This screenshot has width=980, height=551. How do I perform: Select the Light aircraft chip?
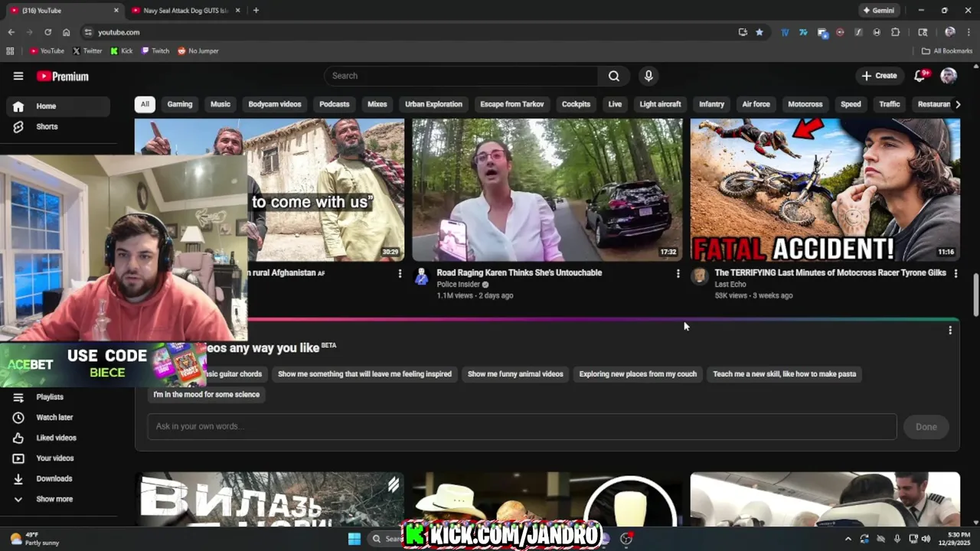point(660,104)
